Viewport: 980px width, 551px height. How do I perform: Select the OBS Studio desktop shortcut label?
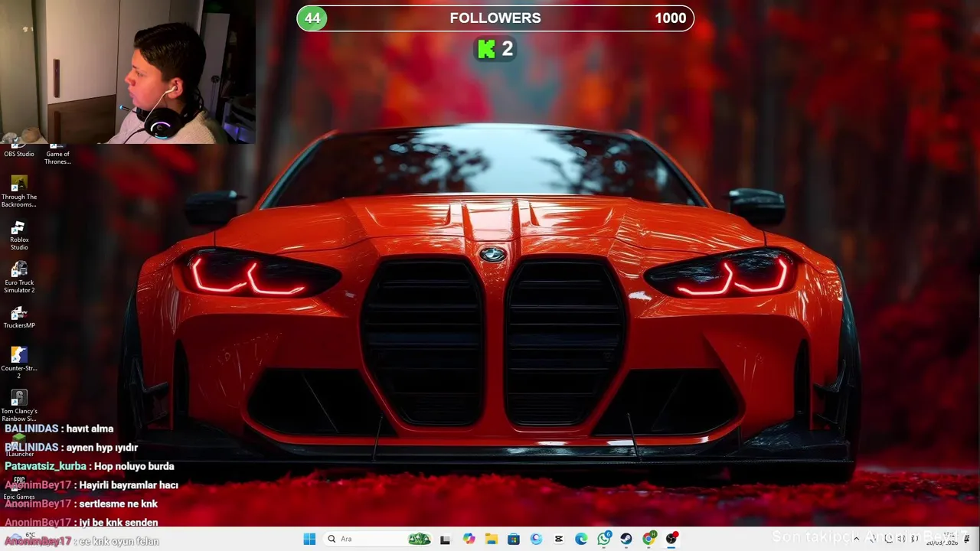coord(19,154)
